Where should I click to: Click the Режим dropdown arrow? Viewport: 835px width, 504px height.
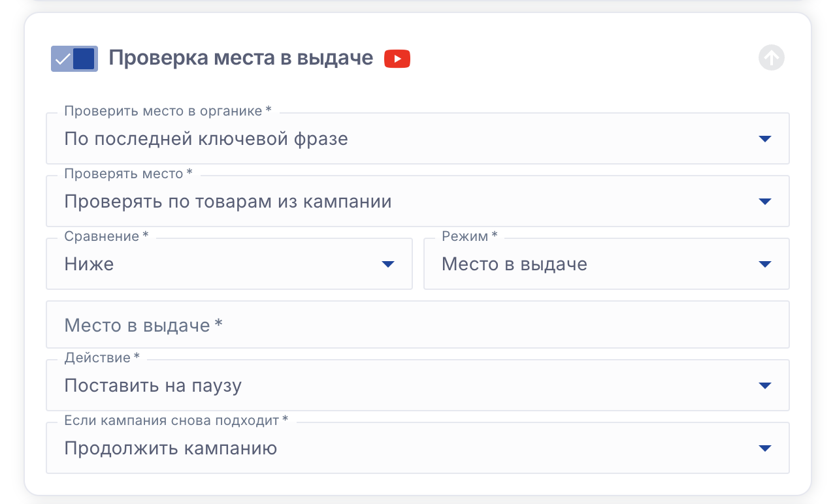764,264
